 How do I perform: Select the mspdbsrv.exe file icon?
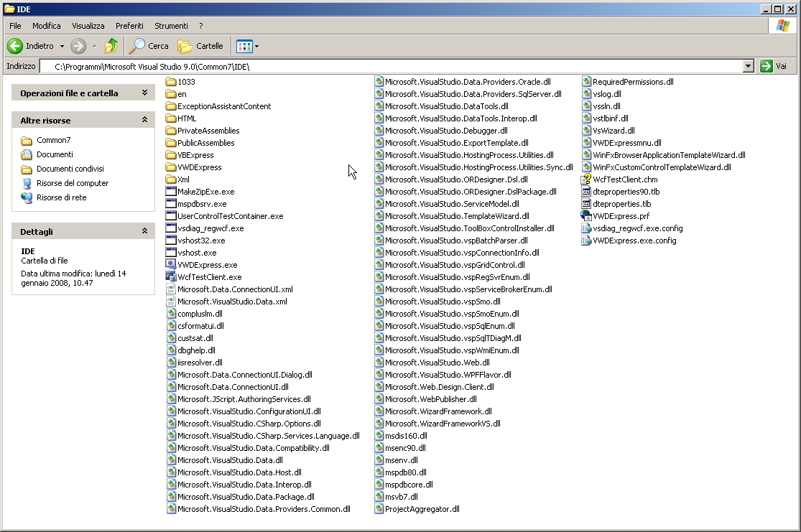tap(171, 204)
